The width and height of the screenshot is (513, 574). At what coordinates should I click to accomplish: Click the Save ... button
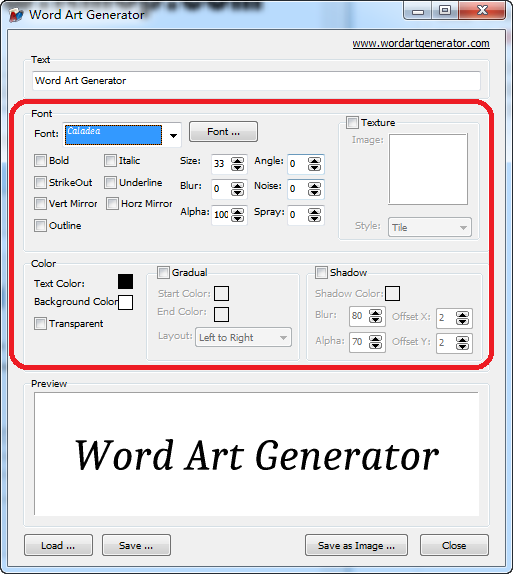(x=136, y=545)
